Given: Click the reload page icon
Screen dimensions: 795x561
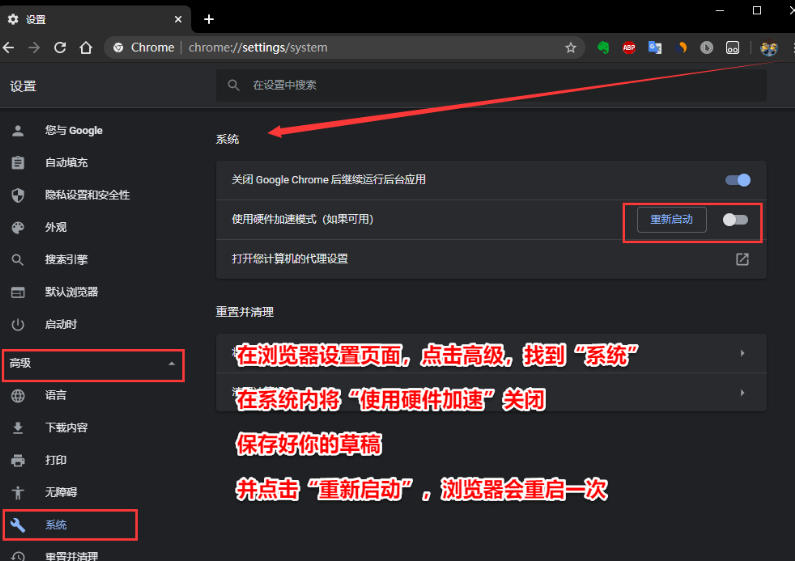Looking at the screenshot, I should (x=60, y=47).
